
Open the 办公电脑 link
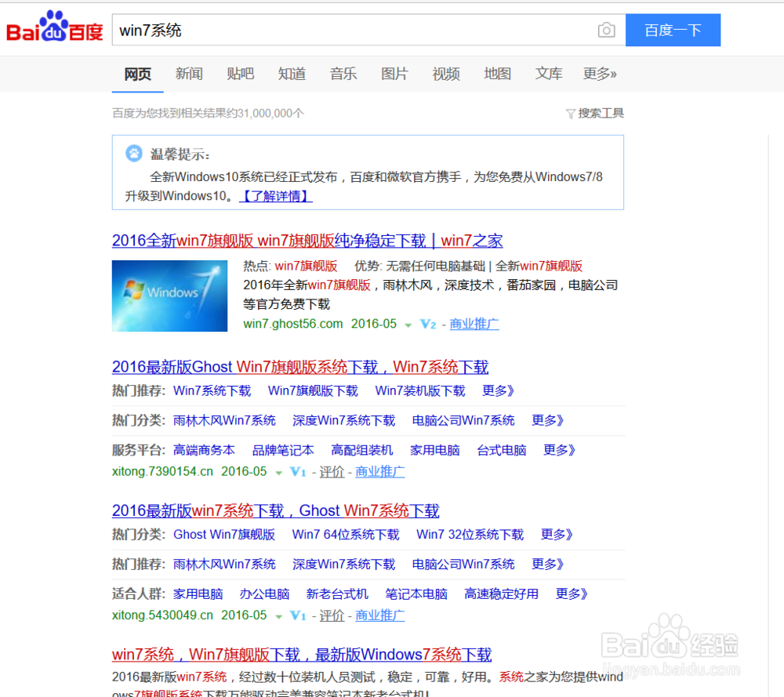[264, 594]
